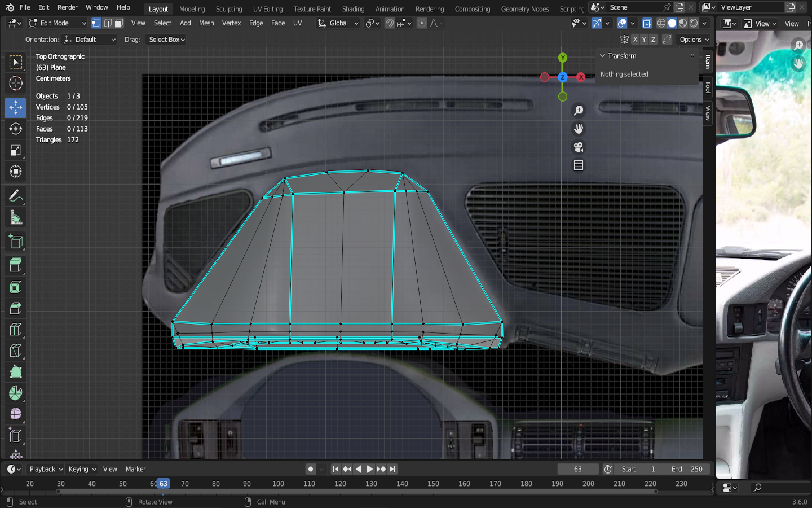This screenshot has height=508, width=812.
Task: Activate the Rotate tool
Action: tap(16, 129)
